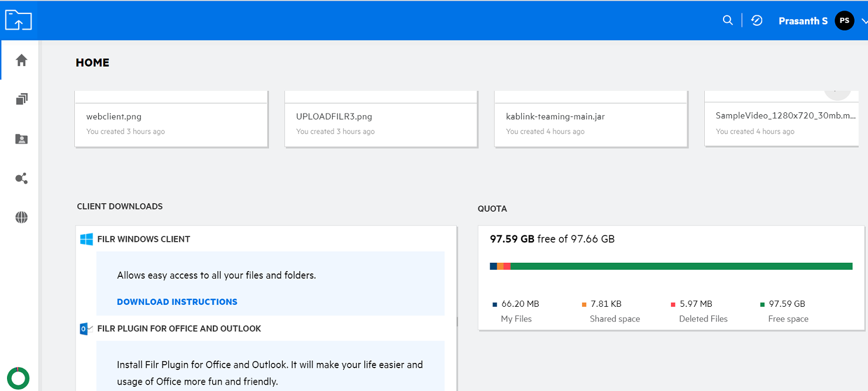868x391 pixels.
Task: Open the recent activity clock icon
Action: 757,20
